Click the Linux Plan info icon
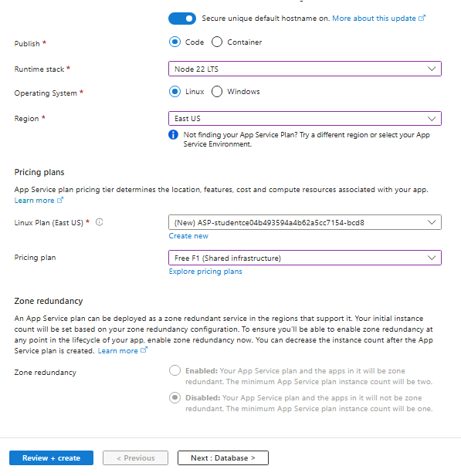This screenshot has width=461, height=476. coord(100,222)
